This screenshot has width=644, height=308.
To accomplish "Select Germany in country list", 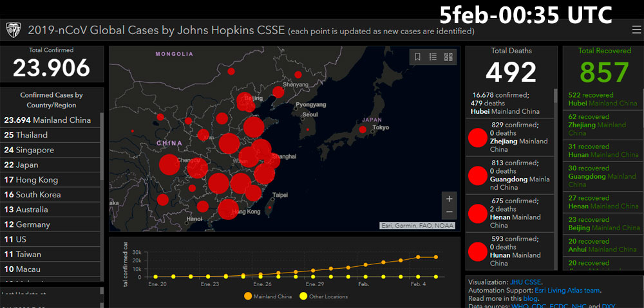I will (50, 225).
